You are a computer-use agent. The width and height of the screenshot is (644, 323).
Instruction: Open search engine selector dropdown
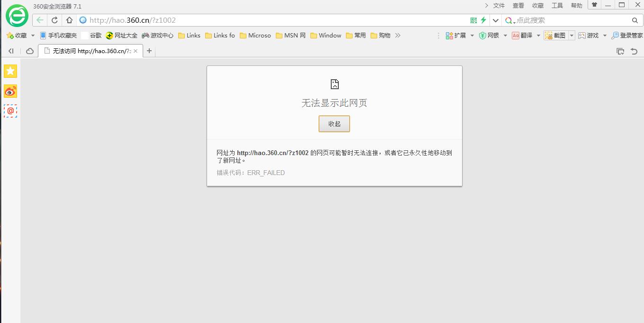510,20
